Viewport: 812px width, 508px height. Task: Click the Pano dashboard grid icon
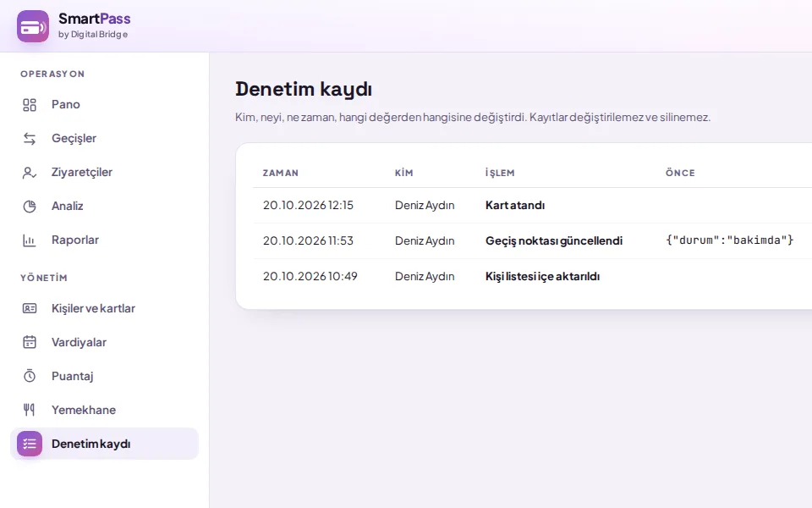click(30, 105)
